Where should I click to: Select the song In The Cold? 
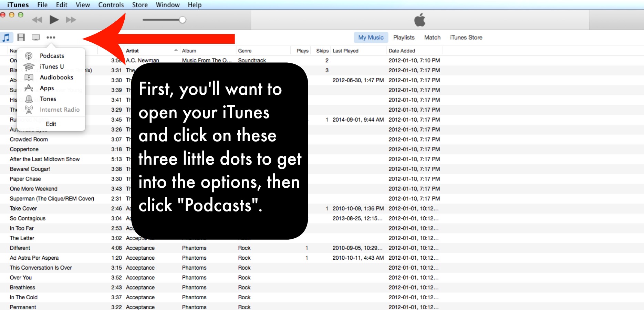point(24,297)
